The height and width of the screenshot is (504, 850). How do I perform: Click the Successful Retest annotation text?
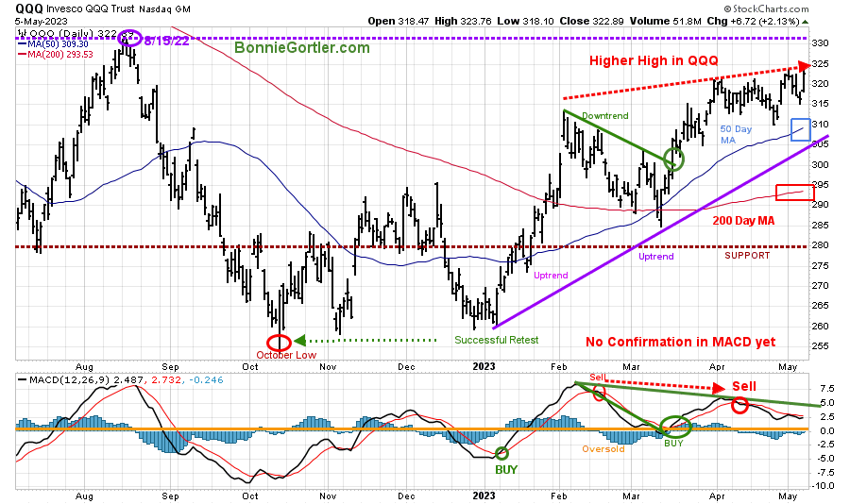[497, 340]
